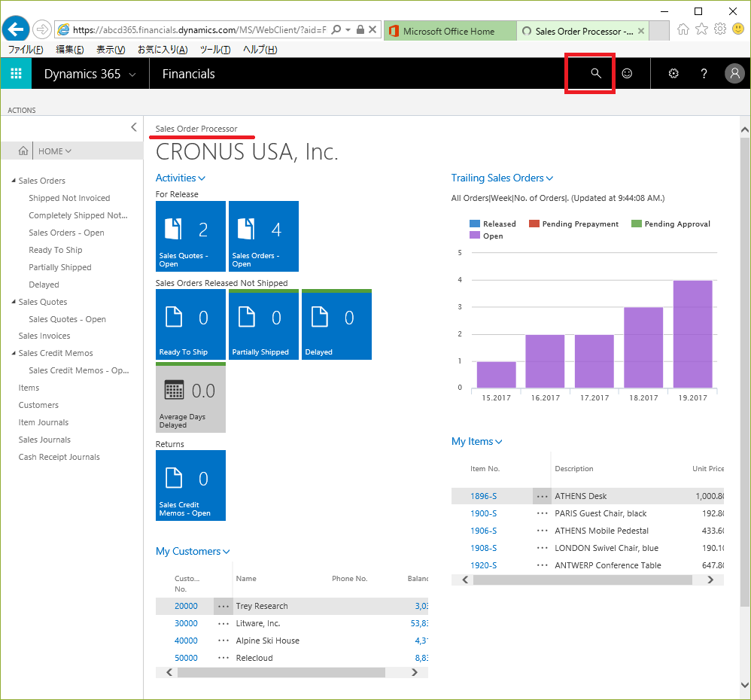Click the browser smiley face icon
Screen dimensions: 751x700
[738, 29]
